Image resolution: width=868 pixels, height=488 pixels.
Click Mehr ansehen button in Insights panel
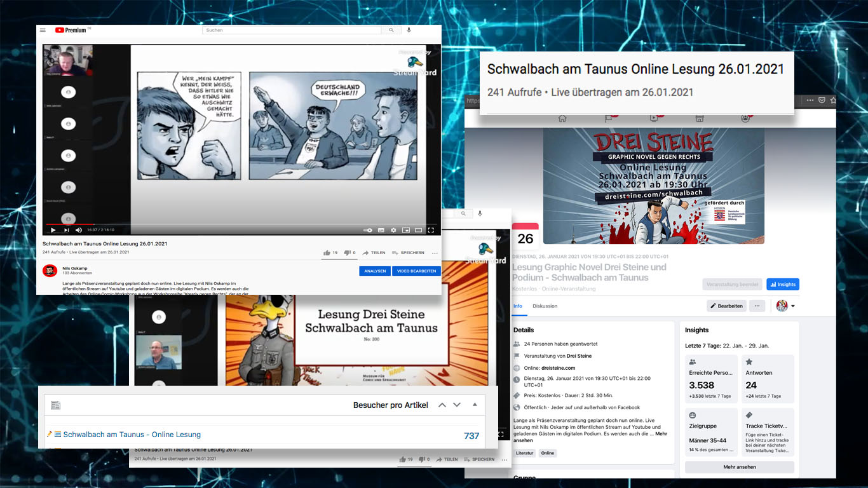(x=740, y=467)
